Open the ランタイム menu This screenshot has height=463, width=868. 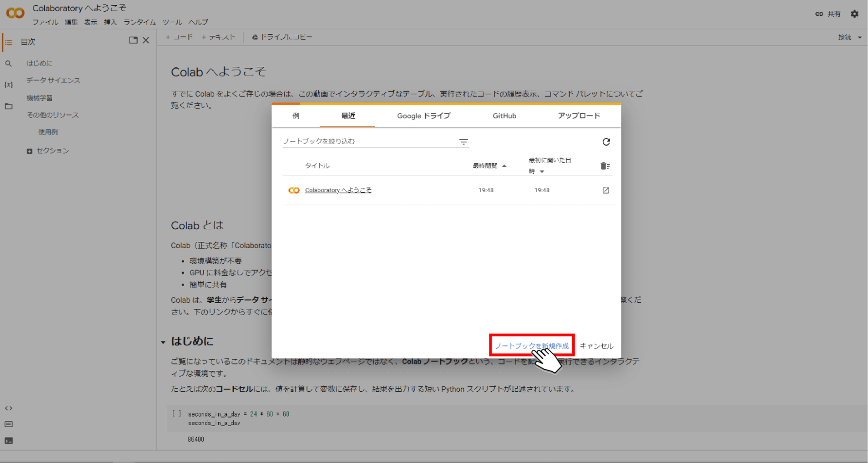pyautogui.click(x=139, y=22)
